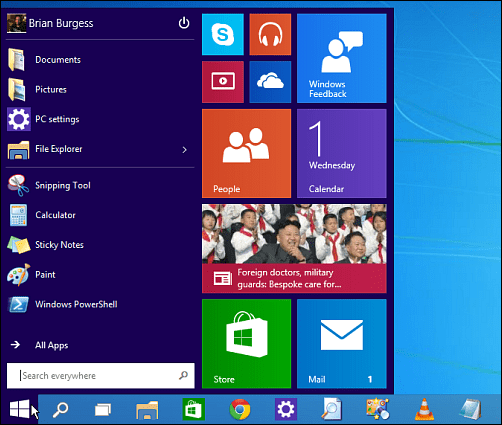Open VLC media player from taskbar
Viewport: 502px width, 425px height.
pos(424,409)
